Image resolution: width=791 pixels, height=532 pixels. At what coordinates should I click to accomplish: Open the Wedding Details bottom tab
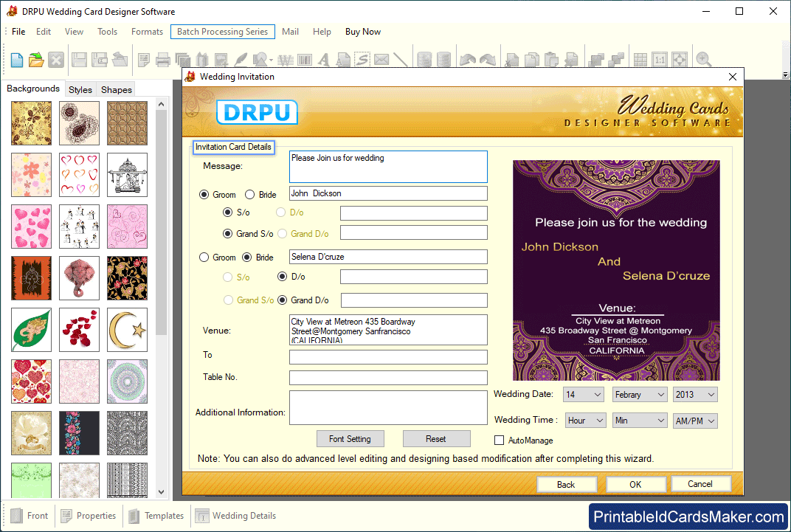(235, 515)
